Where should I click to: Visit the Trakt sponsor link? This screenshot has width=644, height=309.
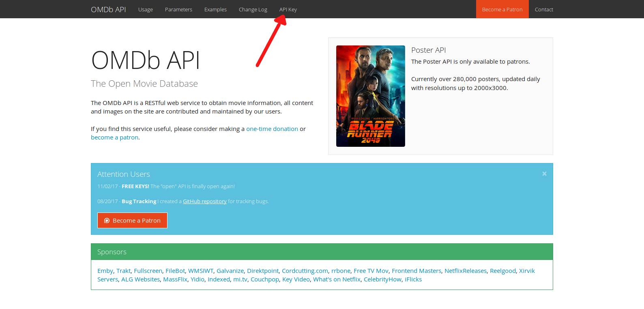[124, 271]
